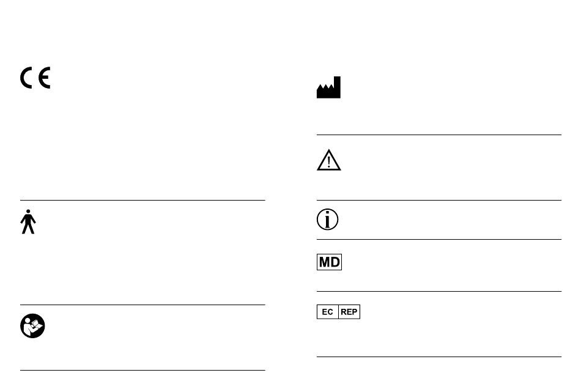The height and width of the screenshot is (392, 581).
Task: Select the factory manufacturer symbol
Action: [x=328, y=87]
